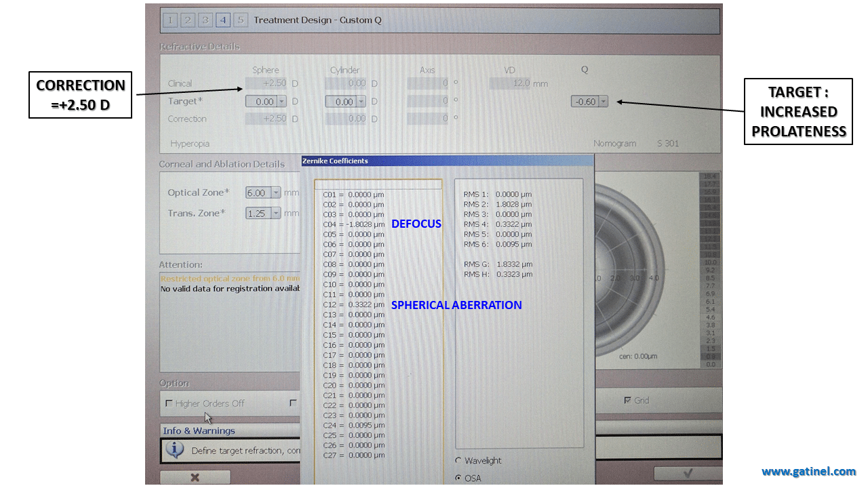Click the Correction Cylinder 0.00 field
This screenshot has width=868, height=488.
pyautogui.click(x=346, y=119)
